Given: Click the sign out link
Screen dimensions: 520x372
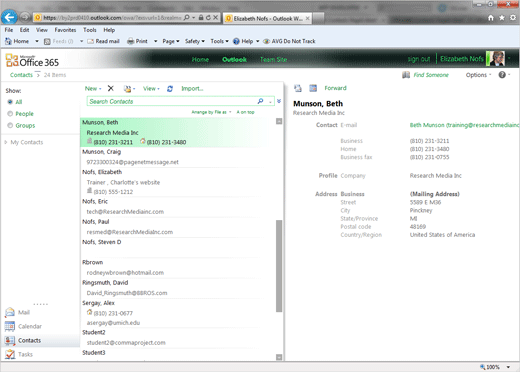Looking at the screenshot, I should tap(419, 59).
